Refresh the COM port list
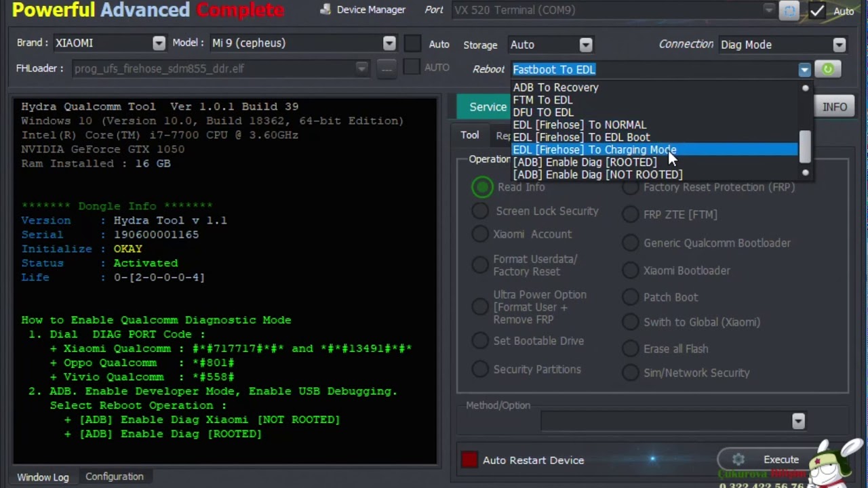 789,11
